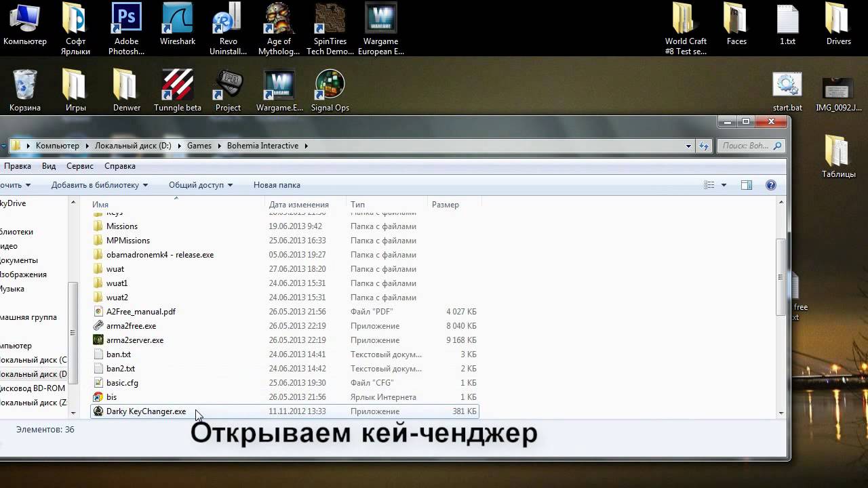Click the file list scroll-down arrow
Image resolution: width=868 pixels, height=488 pixels.
(781, 412)
